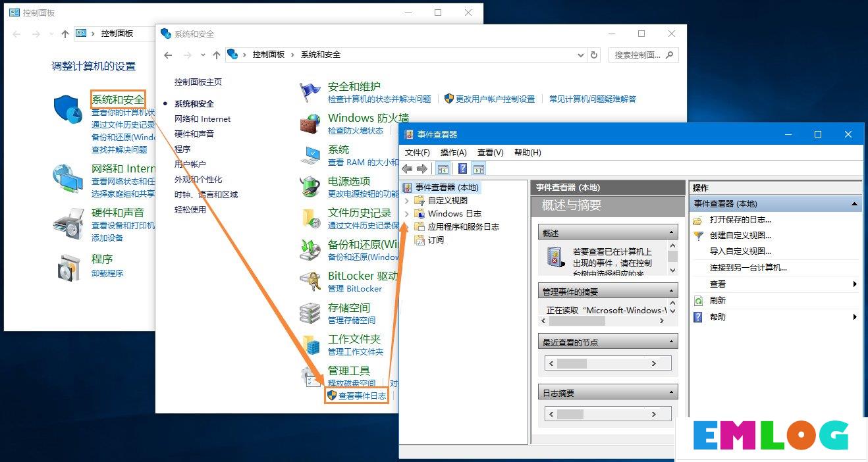
Task: Click the 打开保存的日志 folder icon in Actions
Action: 698,220
